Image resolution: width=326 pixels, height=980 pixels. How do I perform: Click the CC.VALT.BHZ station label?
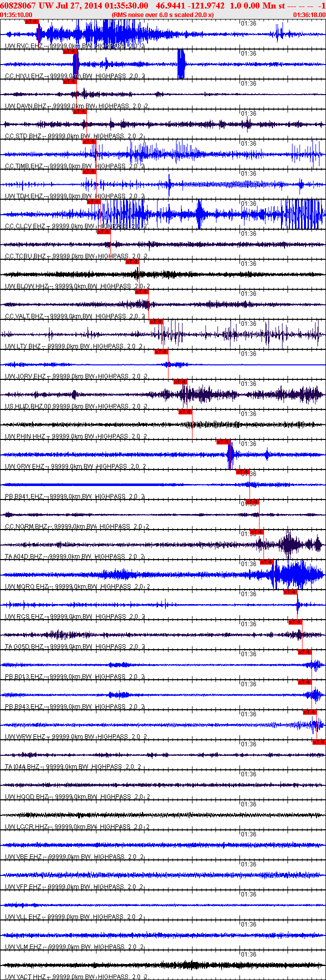(24, 316)
